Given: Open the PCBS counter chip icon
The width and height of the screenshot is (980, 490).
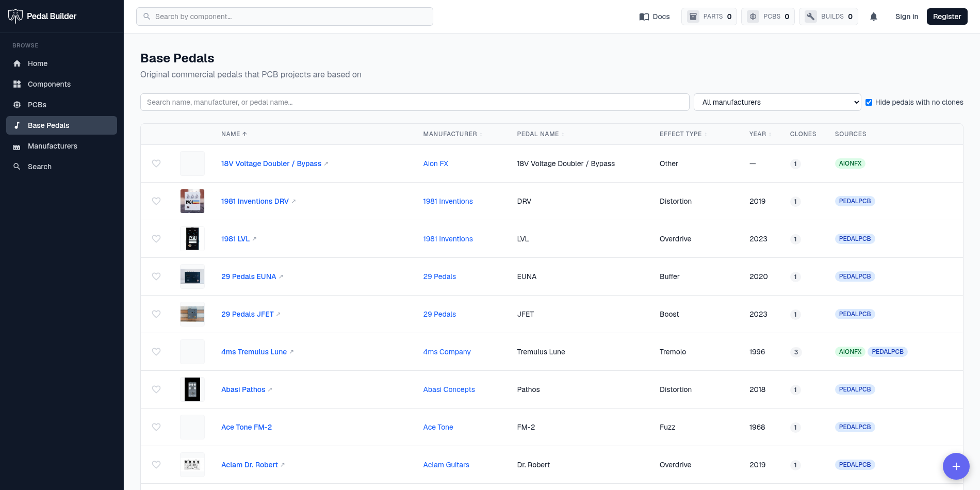Looking at the screenshot, I should (x=753, y=17).
